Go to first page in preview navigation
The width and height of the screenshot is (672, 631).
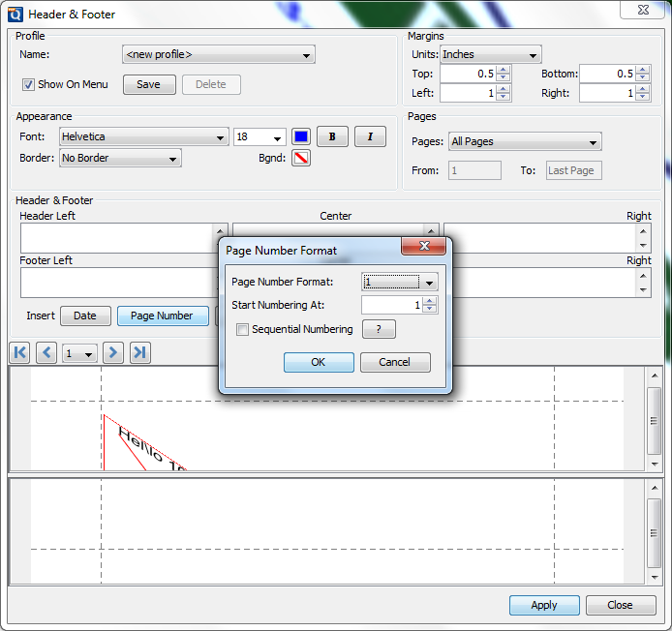pyautogui.click(x=19, y=352)
